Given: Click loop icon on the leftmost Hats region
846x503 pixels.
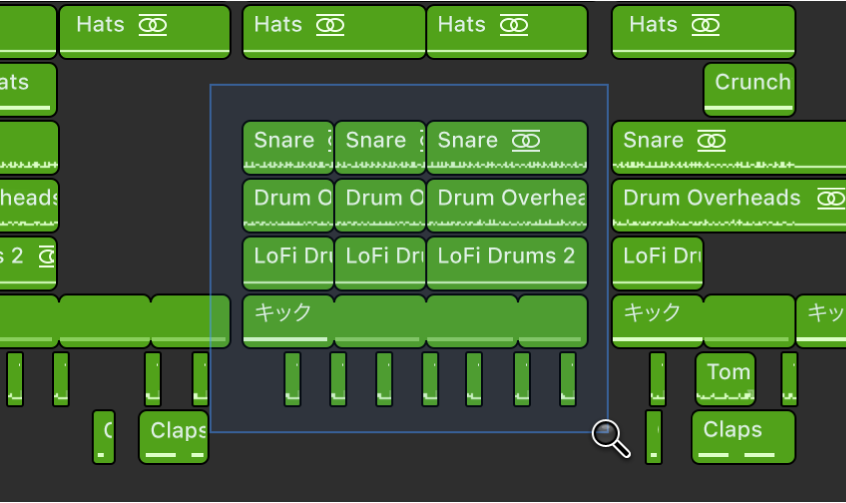Looking at the screenshot, I should click(x=153, y=25).
